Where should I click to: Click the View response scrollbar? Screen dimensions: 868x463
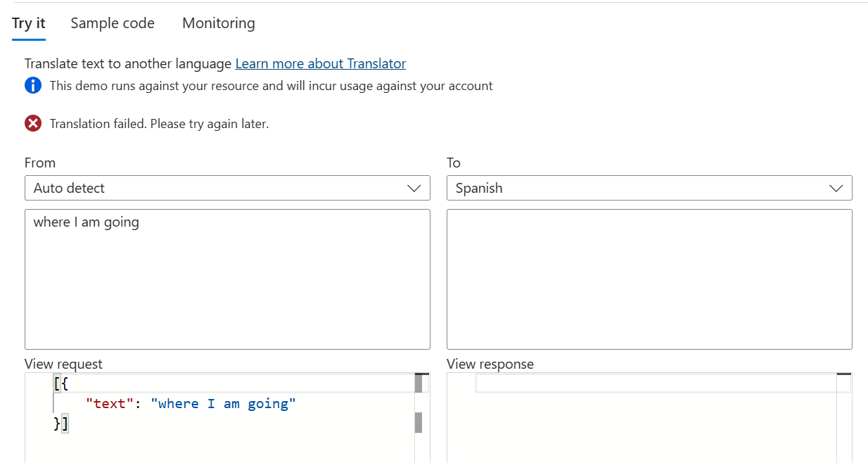pyautogui.click(x=844, y=418)
